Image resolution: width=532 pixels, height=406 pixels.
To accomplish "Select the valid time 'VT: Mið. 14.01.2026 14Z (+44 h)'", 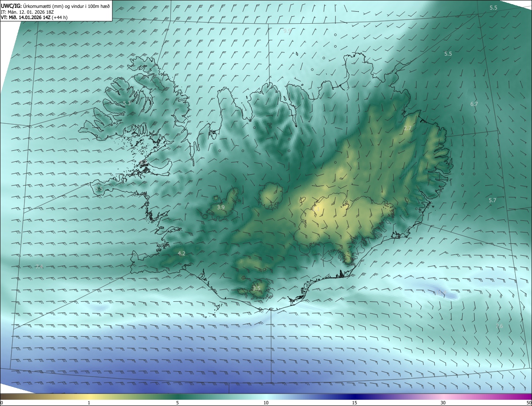I will click(x=34, y=17).
